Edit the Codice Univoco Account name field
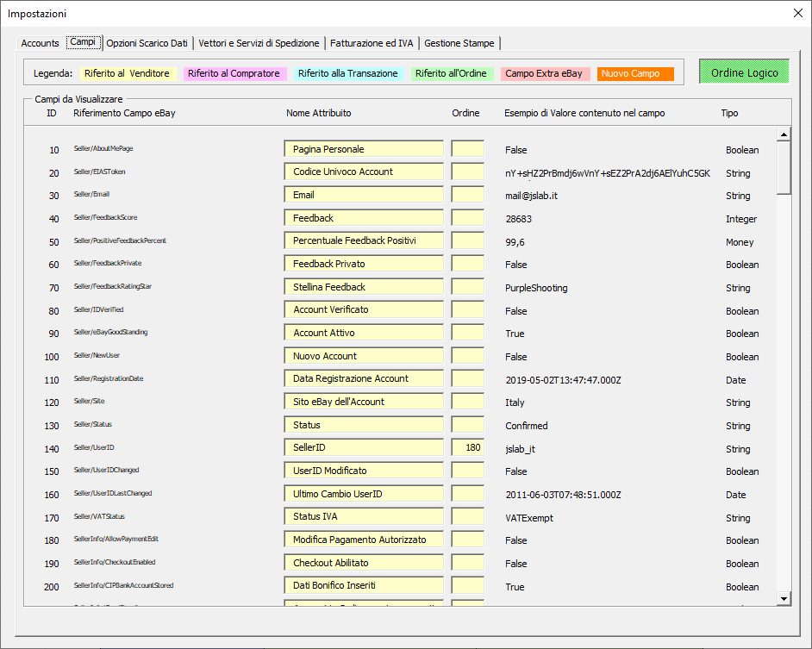Image resolution: width=812 pixels, height=649 pixels. [364, 172]
